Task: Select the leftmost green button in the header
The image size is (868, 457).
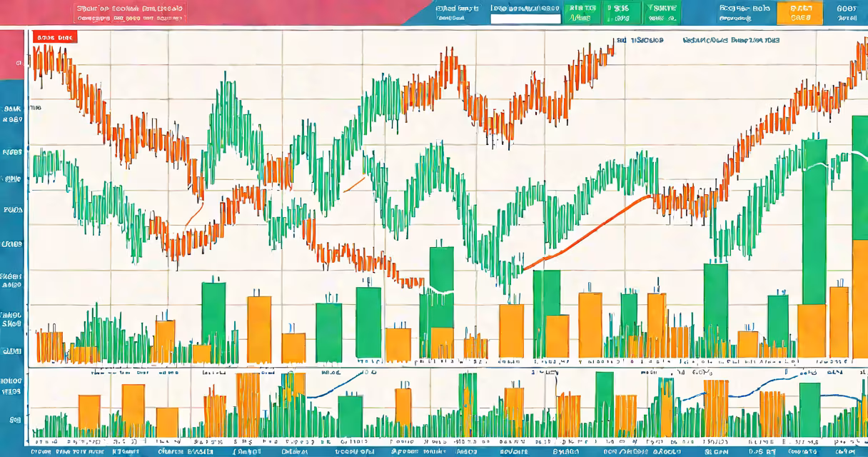Action: (x=581, y=13)
